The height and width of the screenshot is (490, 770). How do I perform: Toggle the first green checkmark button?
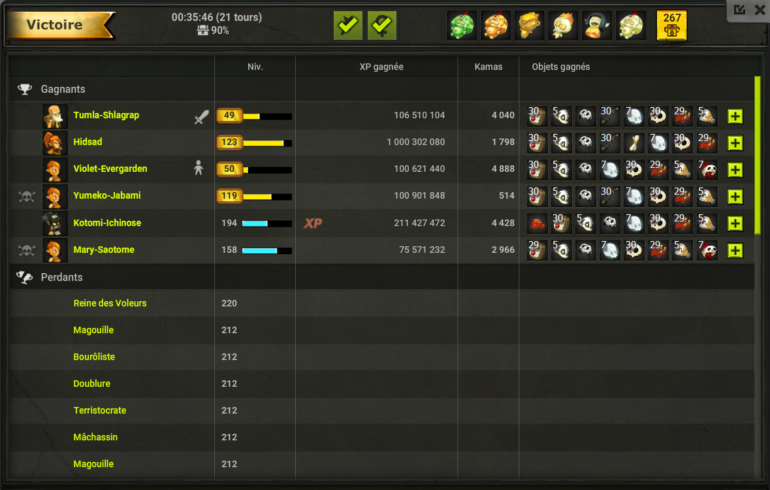click(348, 26)
